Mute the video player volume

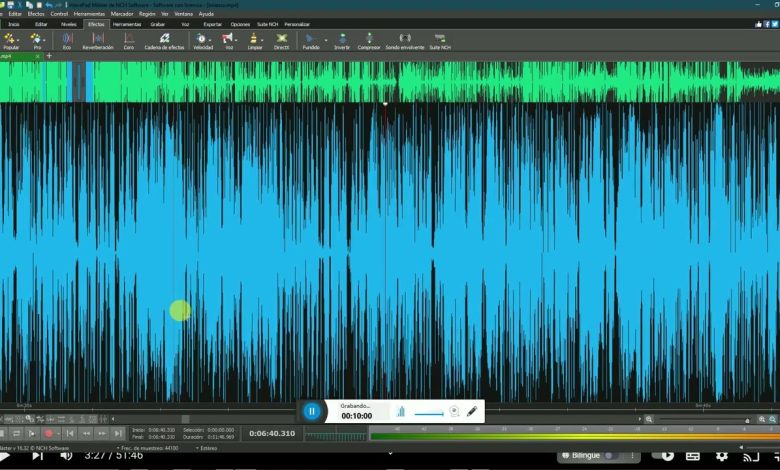66,455
